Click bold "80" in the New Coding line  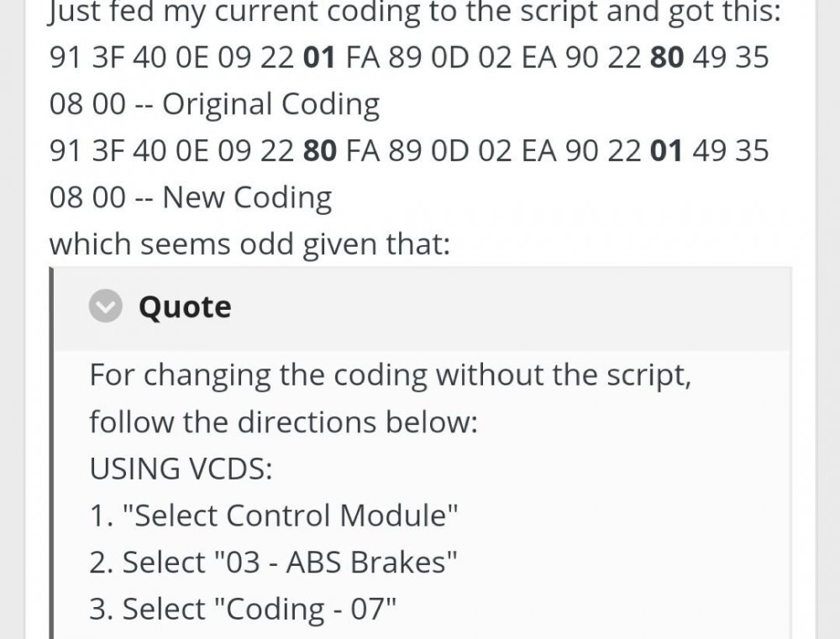pos(319,151)
